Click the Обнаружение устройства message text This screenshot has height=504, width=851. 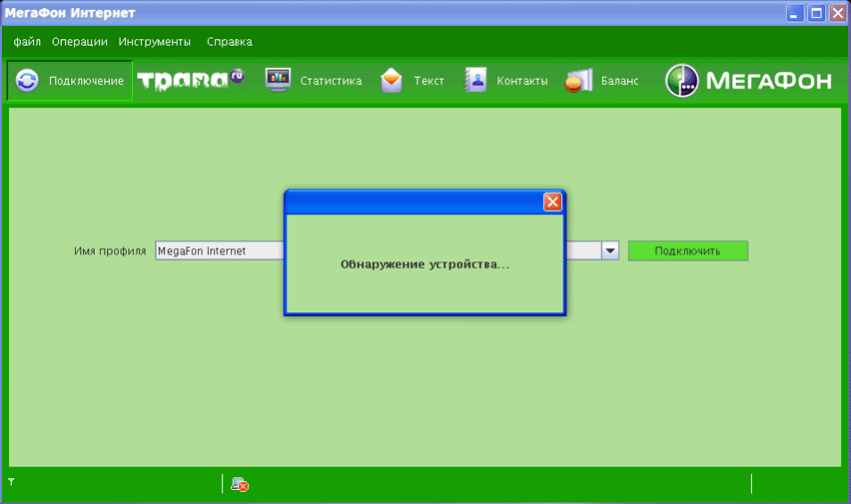(x=425, y=264)
